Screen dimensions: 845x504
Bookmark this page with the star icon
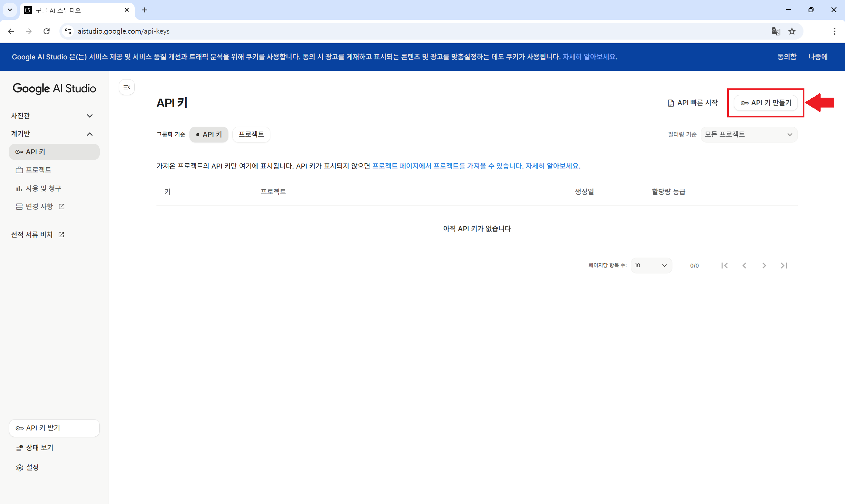point(792,31)
